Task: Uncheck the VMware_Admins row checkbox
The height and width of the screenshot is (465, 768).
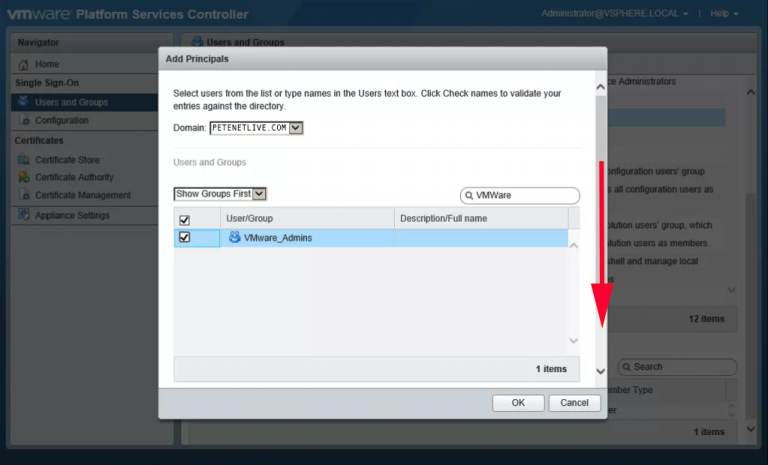Action: click(184, 237)
